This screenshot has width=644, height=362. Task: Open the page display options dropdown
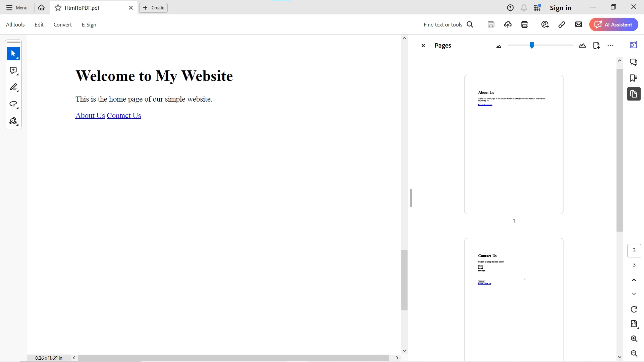(x=634, y=324)
